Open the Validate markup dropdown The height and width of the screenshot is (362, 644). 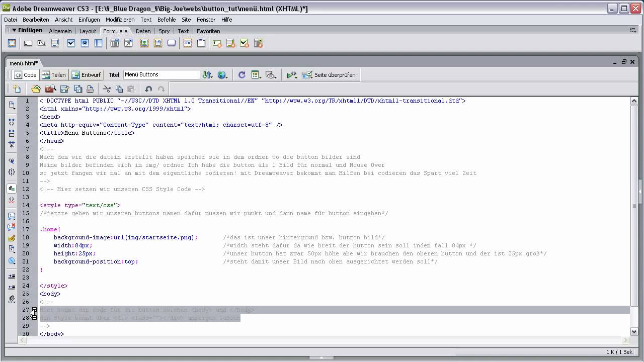coord(292,75)
